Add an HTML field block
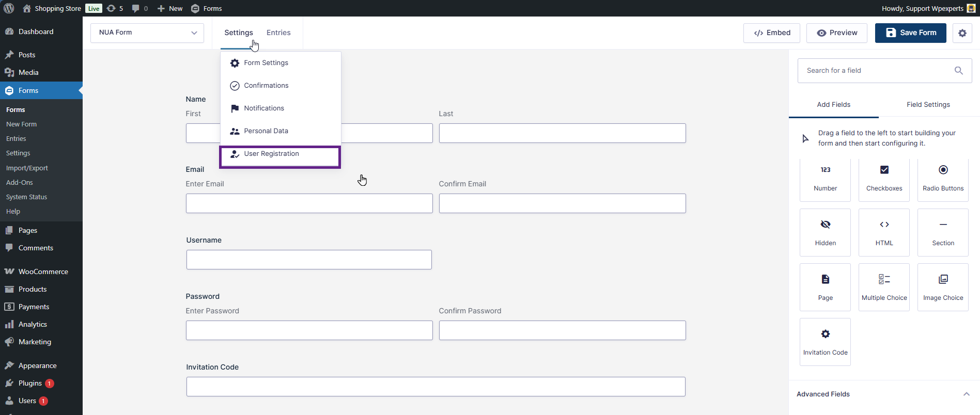 coord(884,233)
